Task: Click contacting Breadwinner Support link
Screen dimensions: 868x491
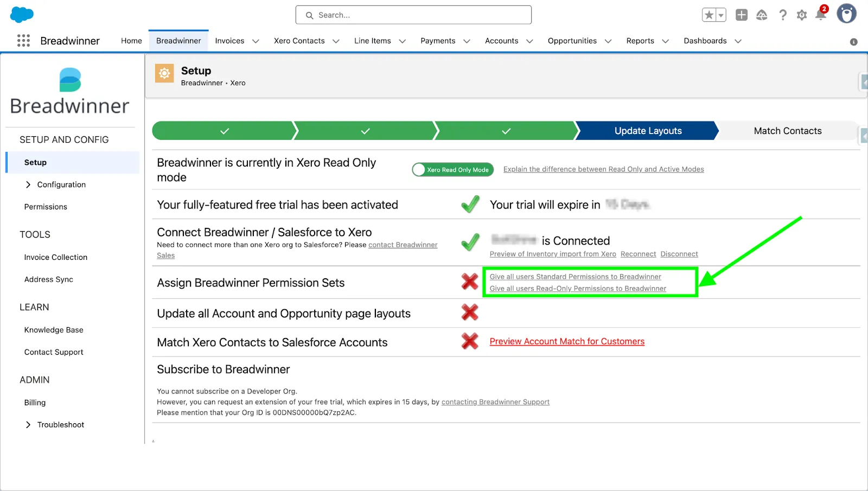Action: point(495,402)
